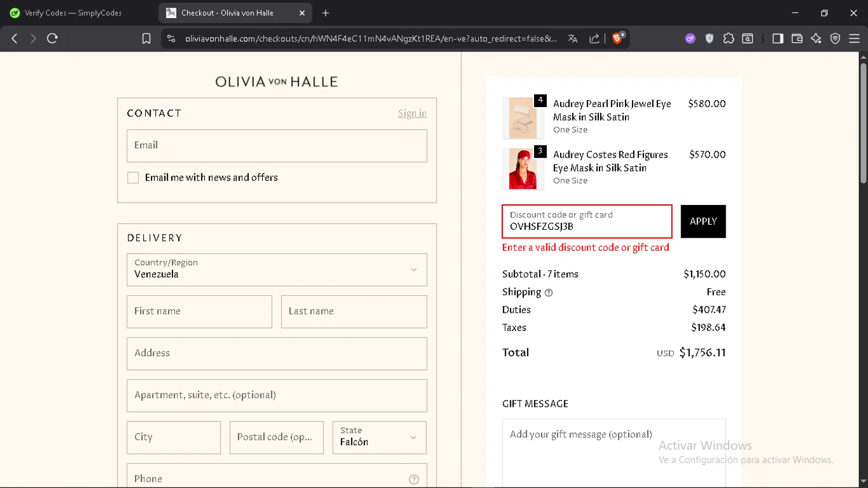
Task: Click the Taxes amount $198.64
Action: 708,328
